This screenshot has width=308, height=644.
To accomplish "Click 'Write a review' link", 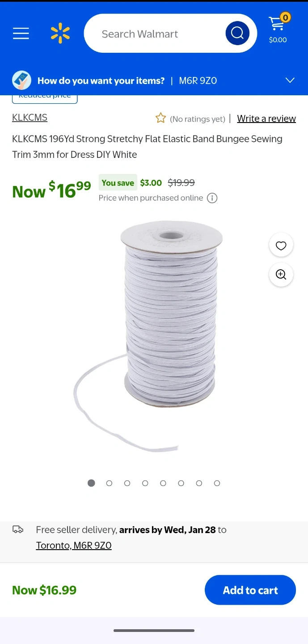I will coord(266,119).
